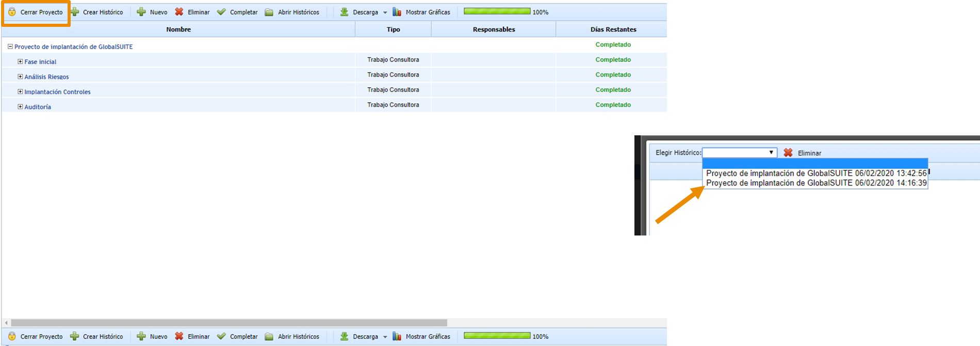Collapse the Proyecto de implantación de GlobalSUITE node

[10, 46]
